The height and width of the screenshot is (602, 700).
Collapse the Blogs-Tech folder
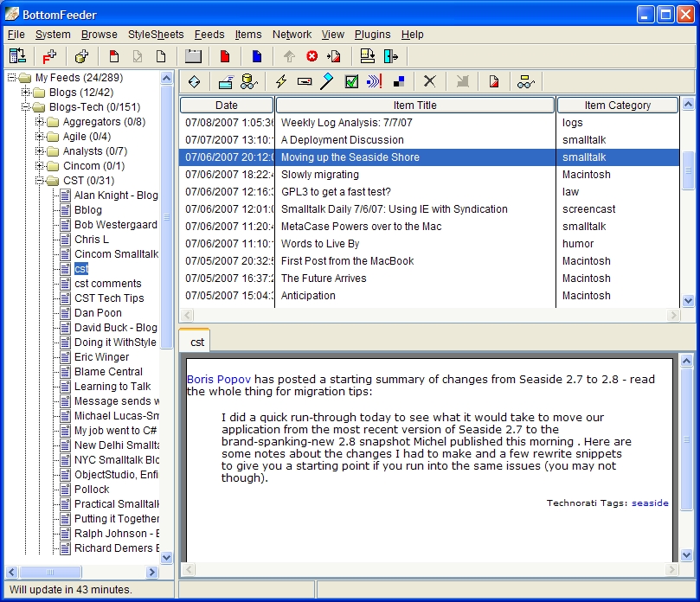[26, 107]
